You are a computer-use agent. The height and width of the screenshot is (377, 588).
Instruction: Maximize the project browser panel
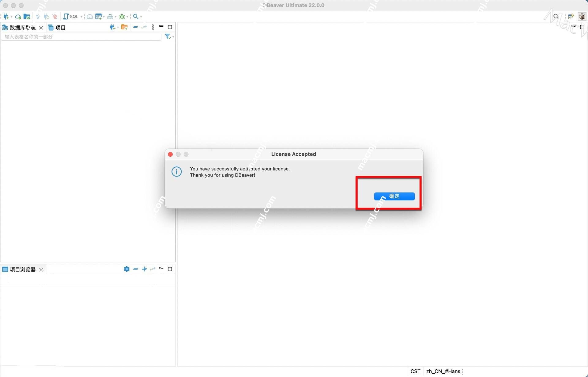click(170, 269)
